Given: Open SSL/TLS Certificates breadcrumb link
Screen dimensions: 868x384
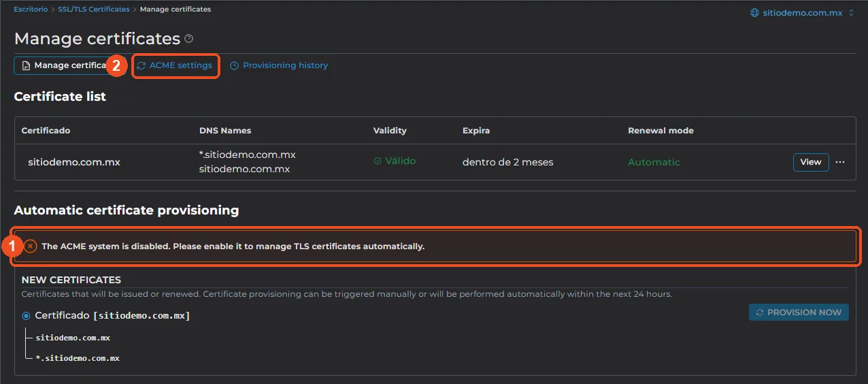Looking at the screenshot, I should (94, 10).
